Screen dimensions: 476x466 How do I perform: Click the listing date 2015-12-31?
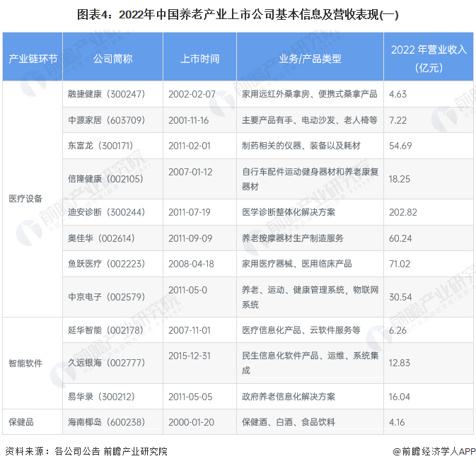[190, 356]
